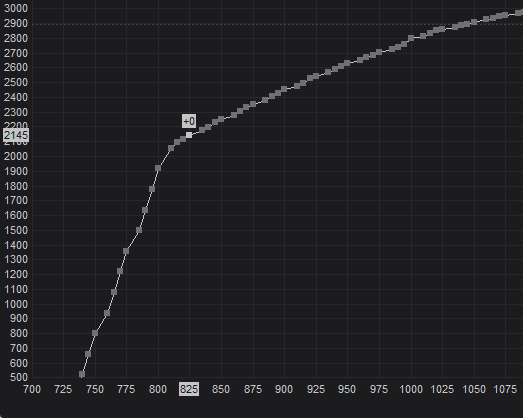523x418 pixels.
Task: Select the lowest curve point near 500 MHz
Action: click(82, 374)
